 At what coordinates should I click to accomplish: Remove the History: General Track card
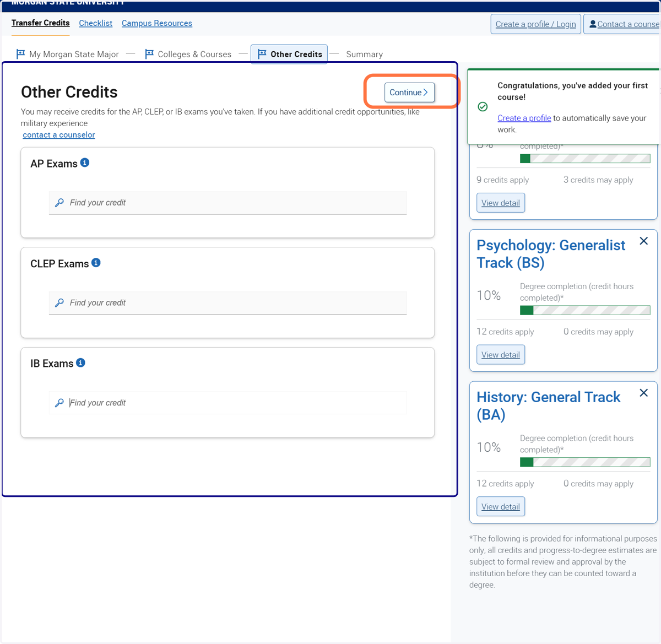click(643, 393)
